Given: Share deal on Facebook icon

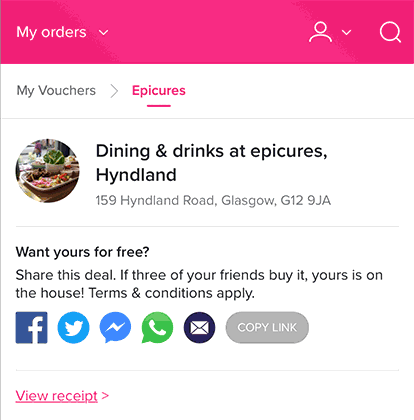Looking at the screenshot, I should (31, 328).
